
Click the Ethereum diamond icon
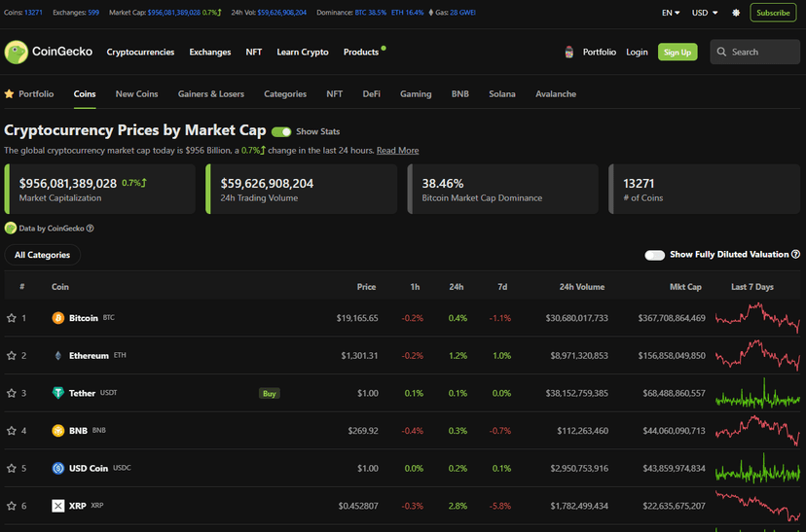(x=58, y=355)
